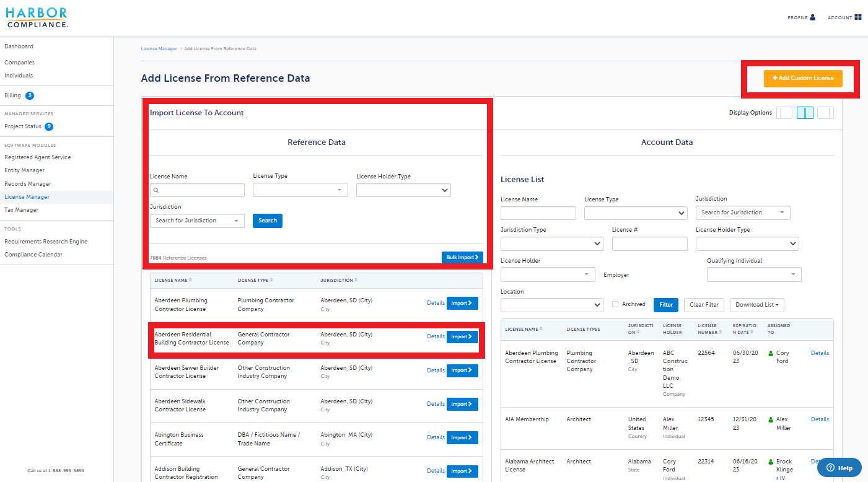Click the Add Custom License button
The width and height of the screenshot is (868, 482).
tap(802, 78)
